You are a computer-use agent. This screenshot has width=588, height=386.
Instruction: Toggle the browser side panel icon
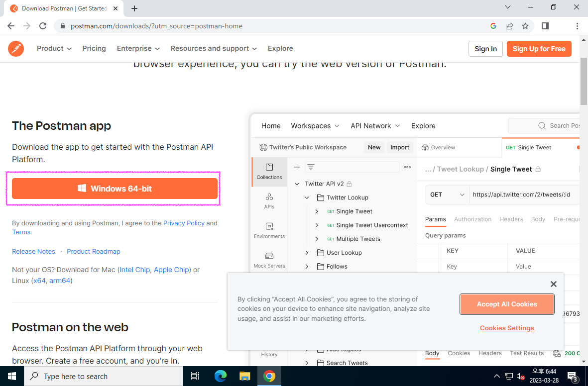[545, 26]
